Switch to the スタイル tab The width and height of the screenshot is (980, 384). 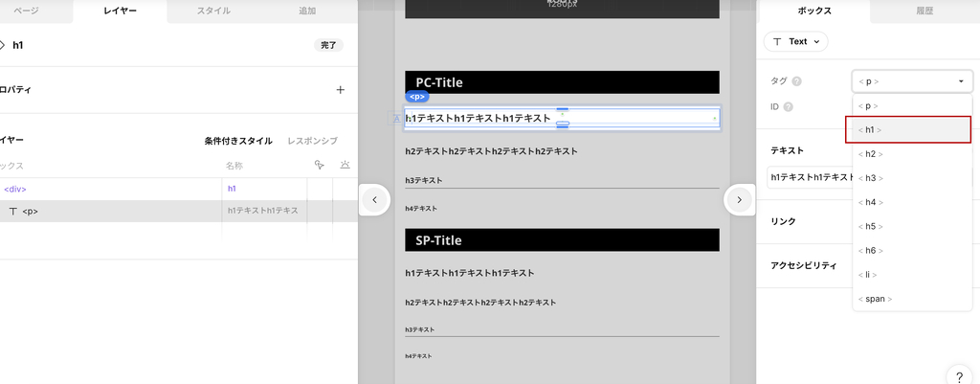point(212,11)
